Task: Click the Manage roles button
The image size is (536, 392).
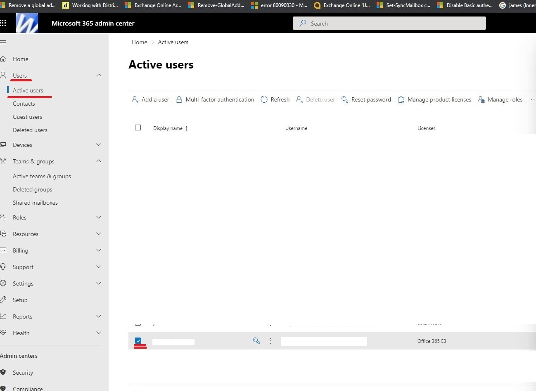Action: coord(500,99)
